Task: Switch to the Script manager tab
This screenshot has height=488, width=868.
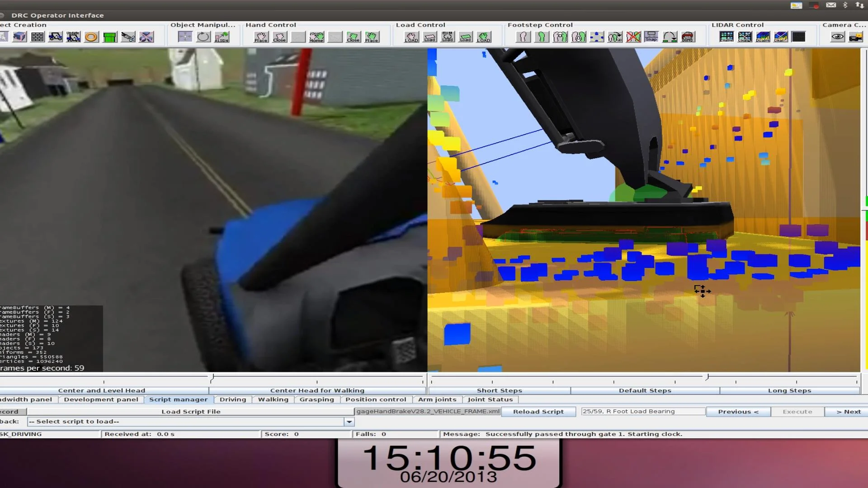Action: [x=178, y=399]
